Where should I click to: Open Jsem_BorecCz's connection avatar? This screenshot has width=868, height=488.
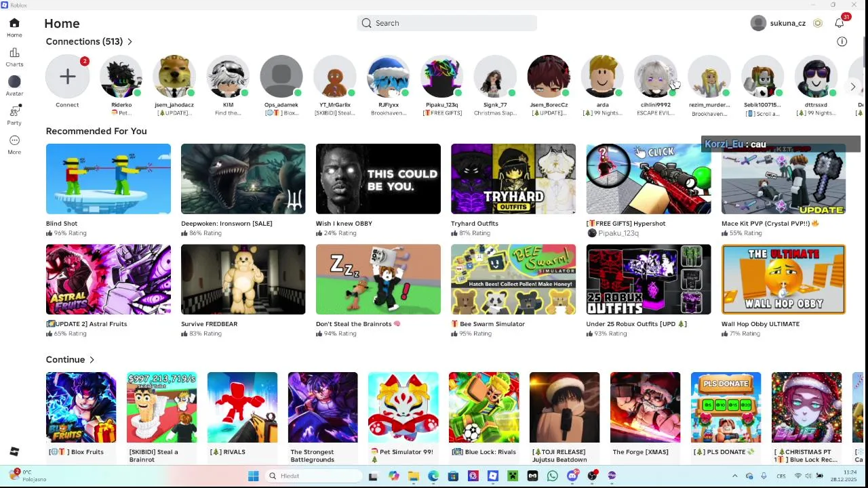click(549, 77)
